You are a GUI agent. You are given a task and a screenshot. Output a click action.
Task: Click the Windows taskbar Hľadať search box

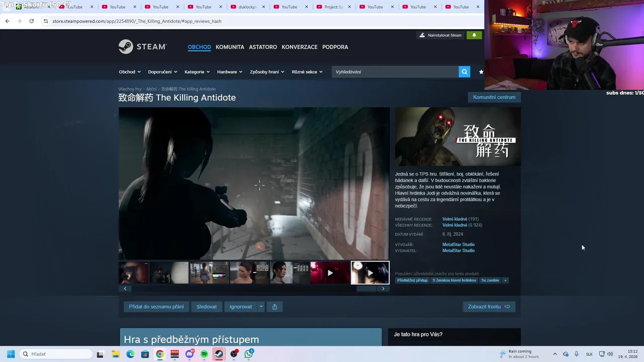click(56, 354)
